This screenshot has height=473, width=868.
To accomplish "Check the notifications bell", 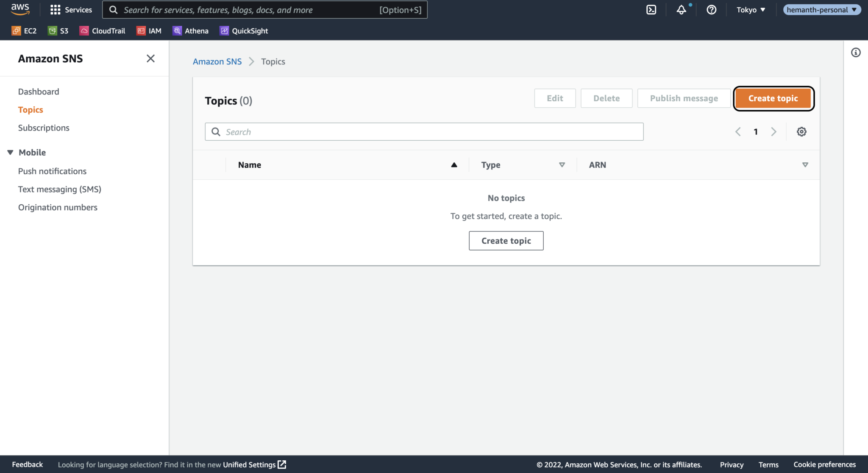I will [681, 10].
